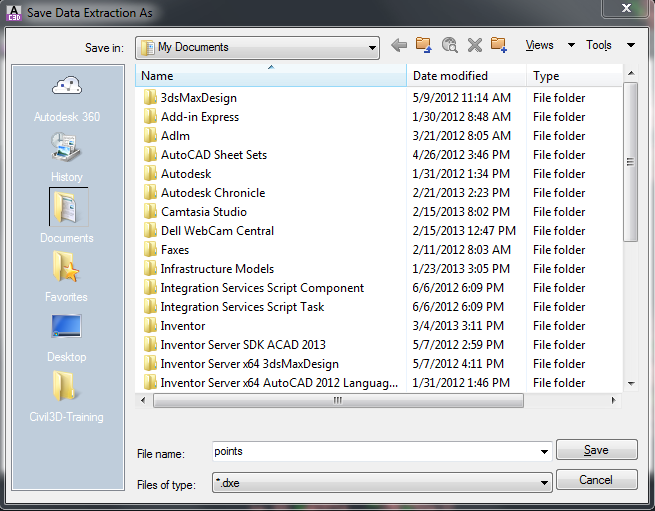This screenshot has width=655, height=511.
Task: Expand the File name history dropdown
Action: click(544, 452)
